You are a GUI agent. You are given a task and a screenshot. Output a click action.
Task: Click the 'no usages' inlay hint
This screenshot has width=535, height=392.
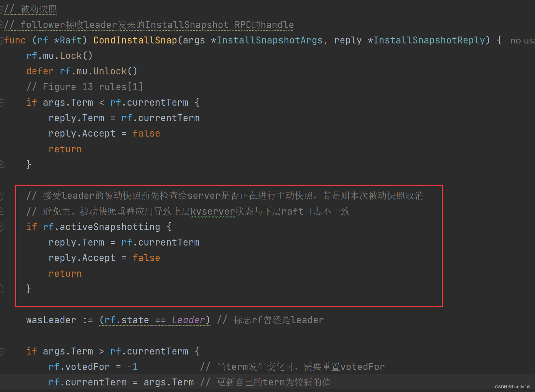(522, 40)
